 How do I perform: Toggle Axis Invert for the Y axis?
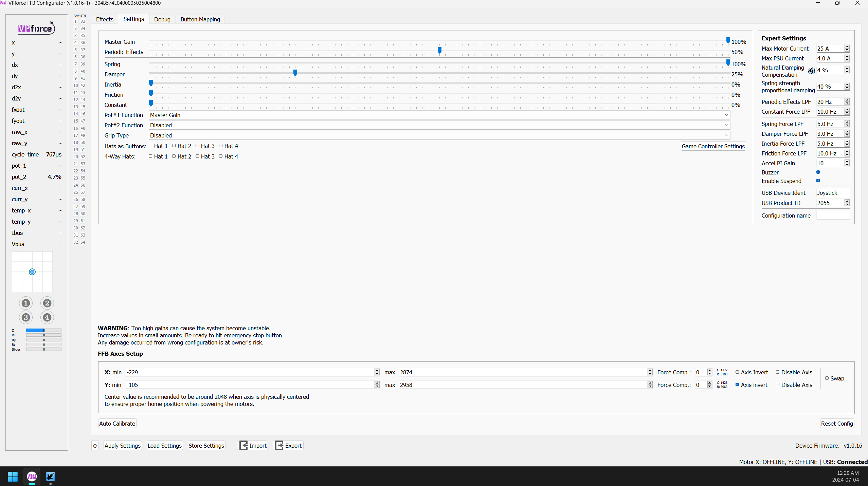[x=737, y=385]
